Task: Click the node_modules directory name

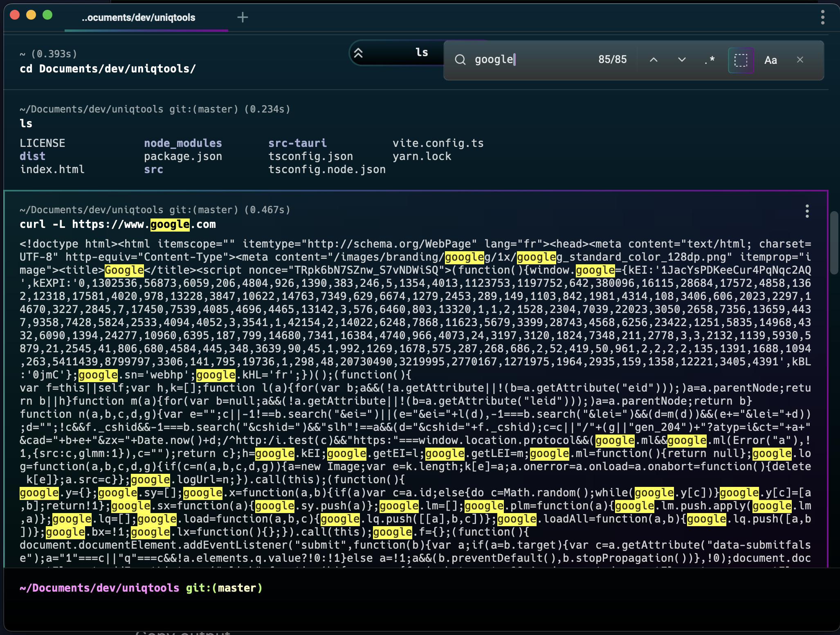Action: click(x=183, y=143)
